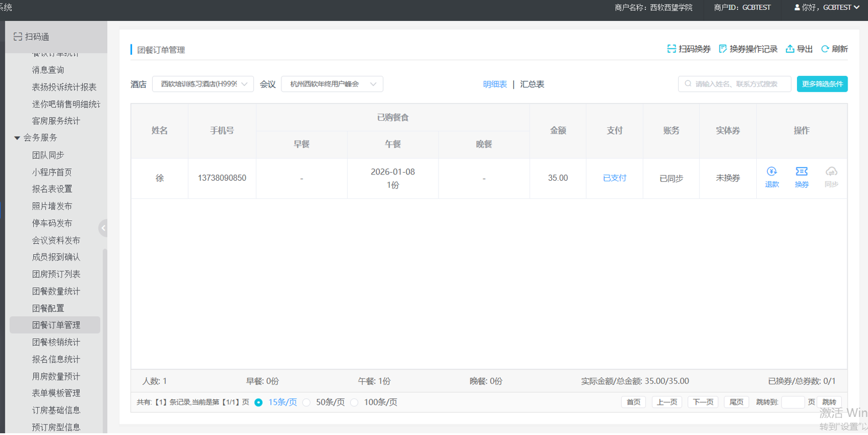
Task: Click the 扫码通 sidebar header icon
Action: [17, 37]
